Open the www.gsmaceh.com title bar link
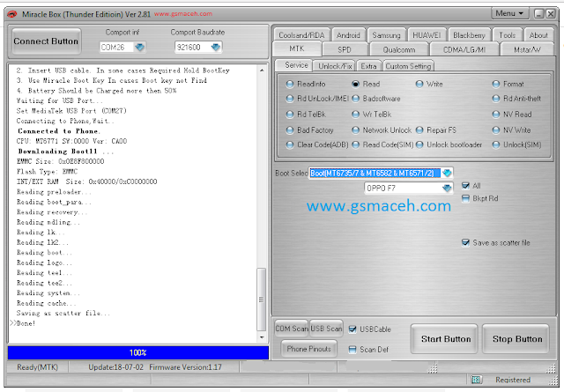The height and width of the screenshot is (392, 564). [183, 14]
